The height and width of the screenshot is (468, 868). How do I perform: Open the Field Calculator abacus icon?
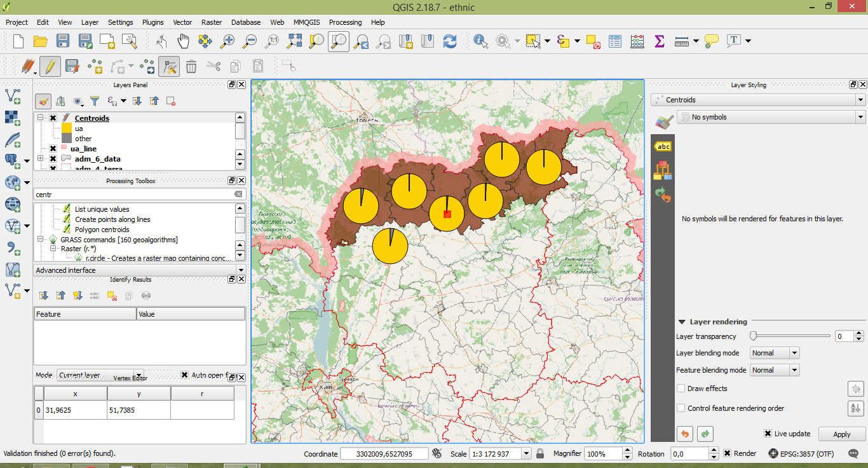tap(637, 41)
